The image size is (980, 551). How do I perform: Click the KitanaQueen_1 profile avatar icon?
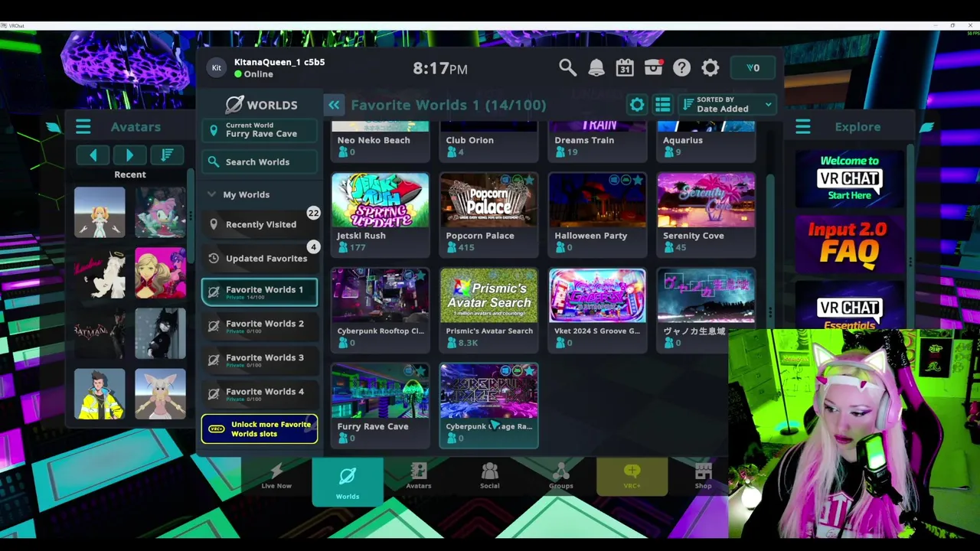tap(217, 68)
